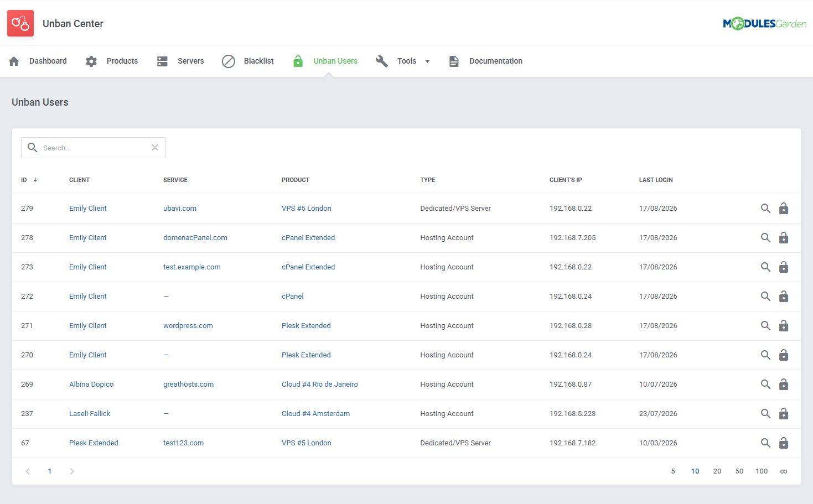
Task: View details for row 270
Action: tap(765, 355)
